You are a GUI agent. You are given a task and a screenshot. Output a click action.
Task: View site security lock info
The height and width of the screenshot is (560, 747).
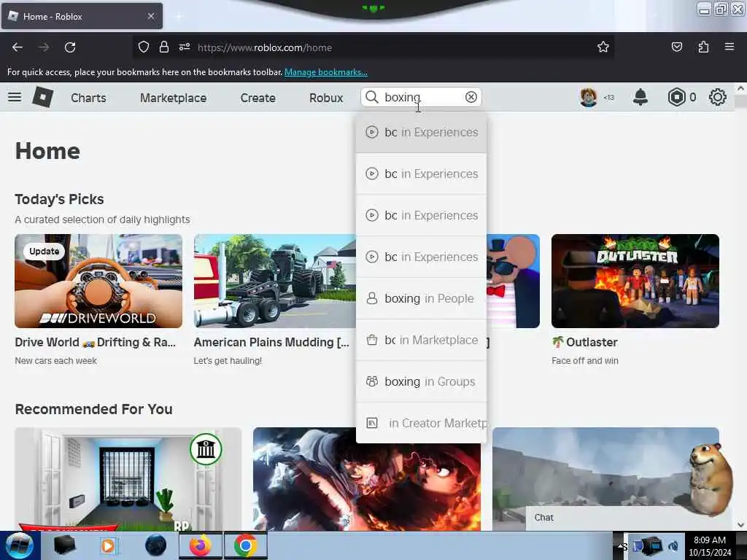tap(164, 47)
